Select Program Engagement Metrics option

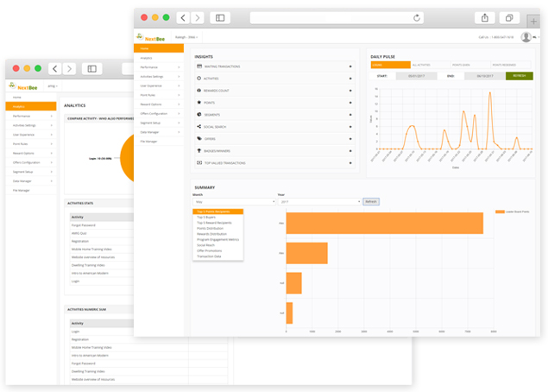point(217,239)
